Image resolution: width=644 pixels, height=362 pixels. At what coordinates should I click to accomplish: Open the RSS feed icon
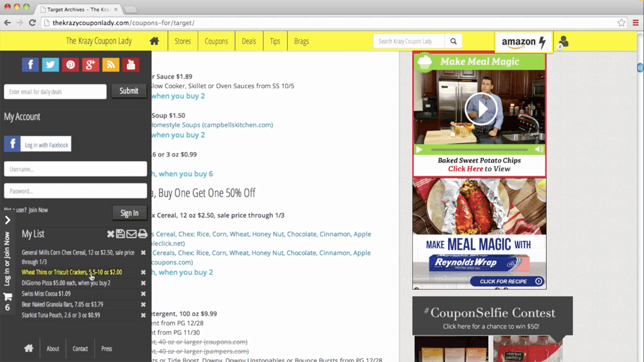pyautogui.click(x=111, y=64)
